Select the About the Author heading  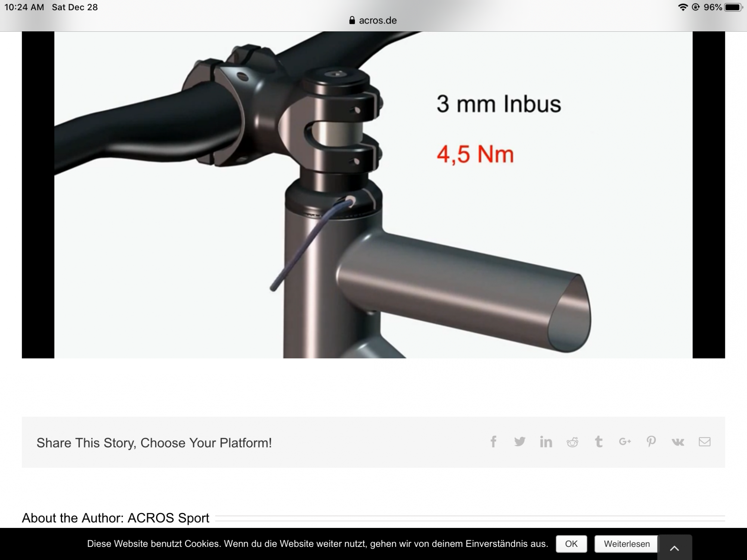[x=115, y=518]
